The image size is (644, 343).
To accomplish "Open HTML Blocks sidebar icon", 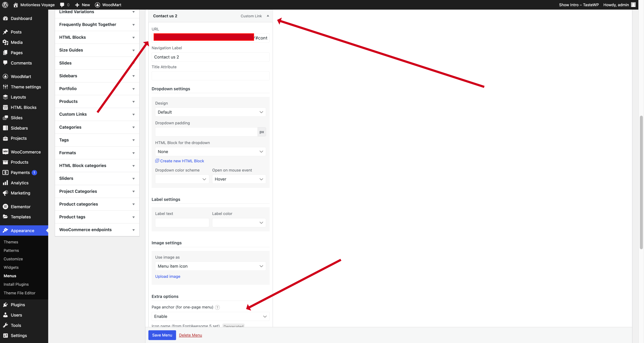I will [5, 107].
